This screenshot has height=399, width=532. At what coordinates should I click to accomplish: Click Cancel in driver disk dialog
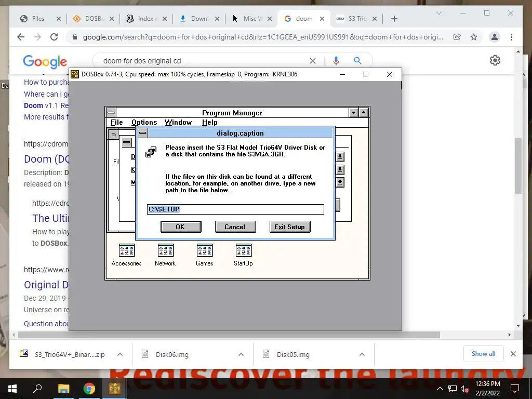[x=235, y=227]
